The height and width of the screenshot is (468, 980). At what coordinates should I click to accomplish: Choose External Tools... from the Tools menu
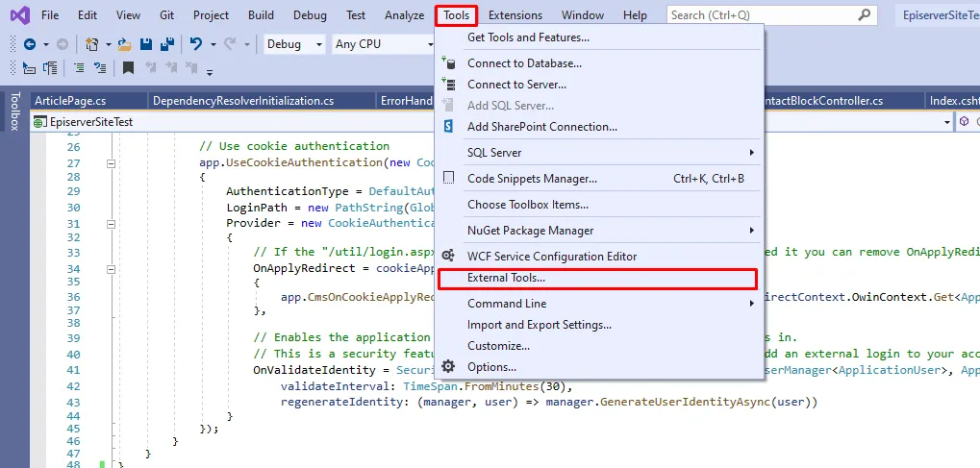click(x=597, y=278)
